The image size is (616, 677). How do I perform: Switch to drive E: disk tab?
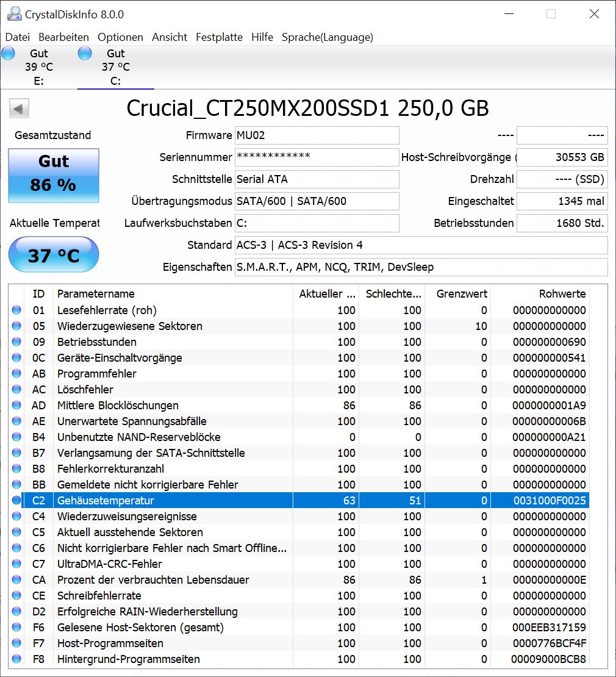click(39, 67)
